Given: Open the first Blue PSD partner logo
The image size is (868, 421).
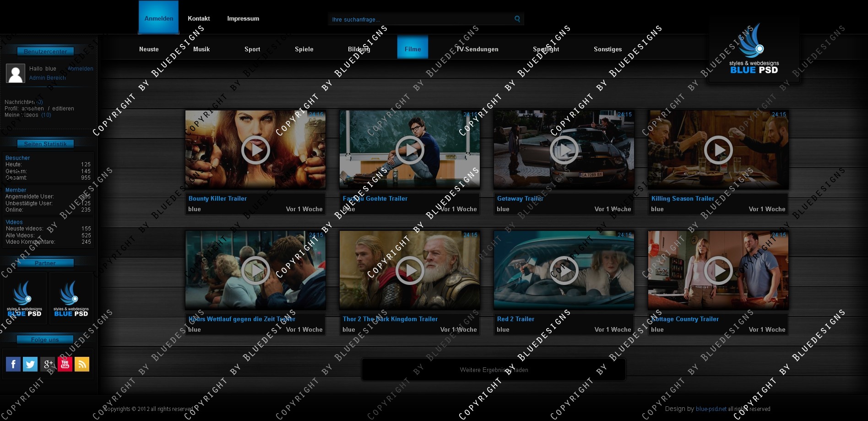Looking at the screenshot, I should pyautogui.click(x=24, y=299).
